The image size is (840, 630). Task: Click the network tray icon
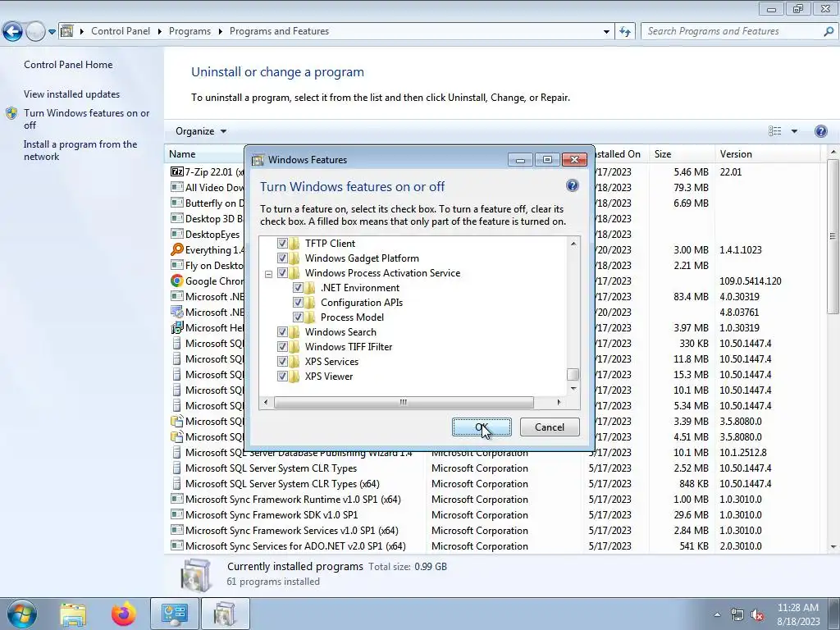tap(737, 615)
